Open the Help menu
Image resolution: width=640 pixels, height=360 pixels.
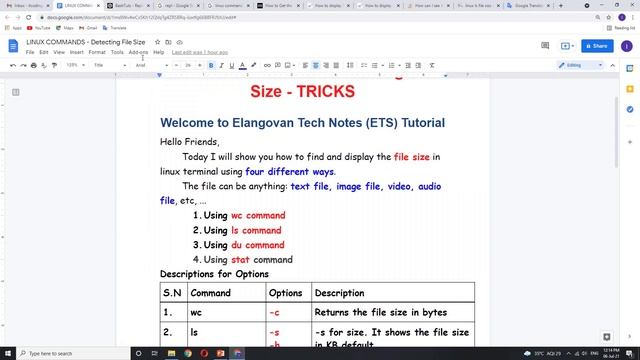[158, 52]
